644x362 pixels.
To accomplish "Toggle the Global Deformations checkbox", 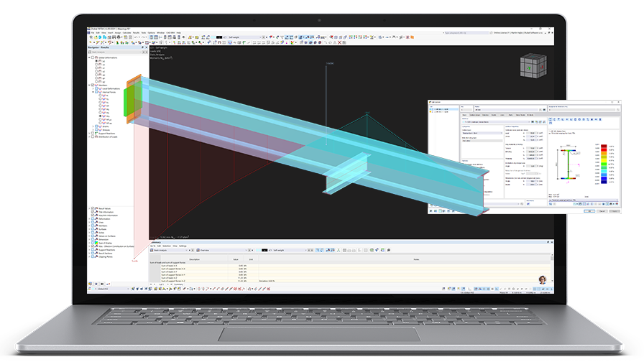I will [x=93, y=57].
